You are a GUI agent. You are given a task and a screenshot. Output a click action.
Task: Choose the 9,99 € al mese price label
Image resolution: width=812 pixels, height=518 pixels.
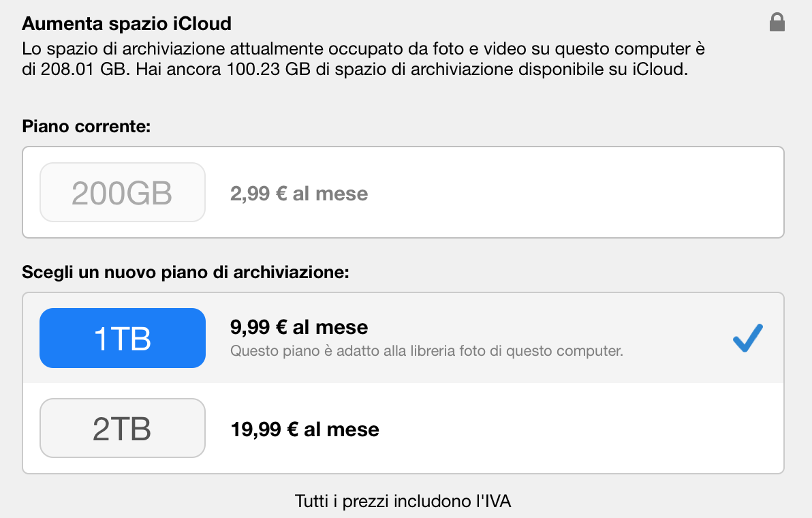300,327
